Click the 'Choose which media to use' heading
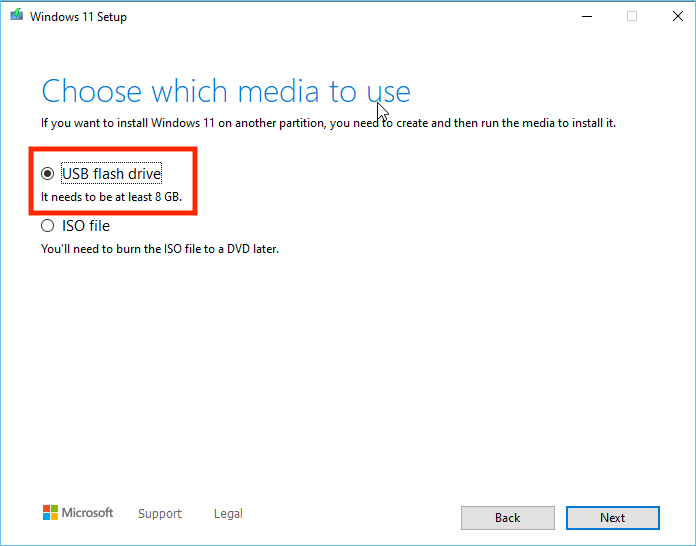Screen dimensions: 696x546 tap(226, 92)
